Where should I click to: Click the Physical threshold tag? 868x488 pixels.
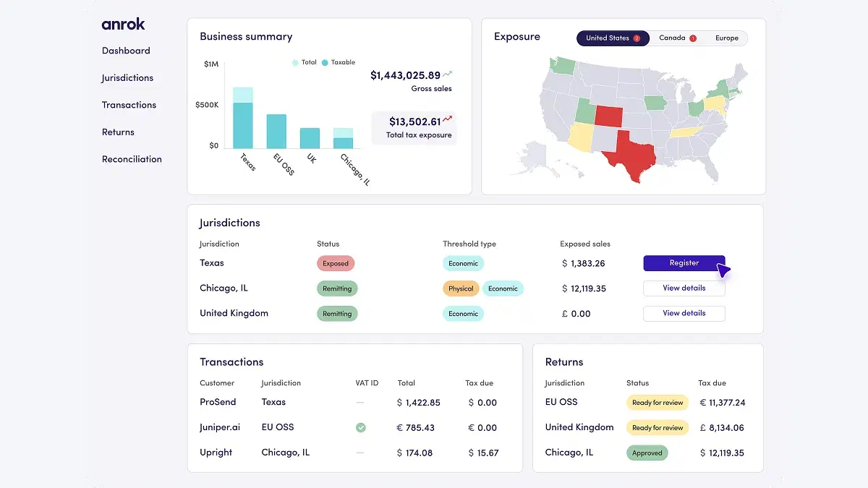coord(461,288)
